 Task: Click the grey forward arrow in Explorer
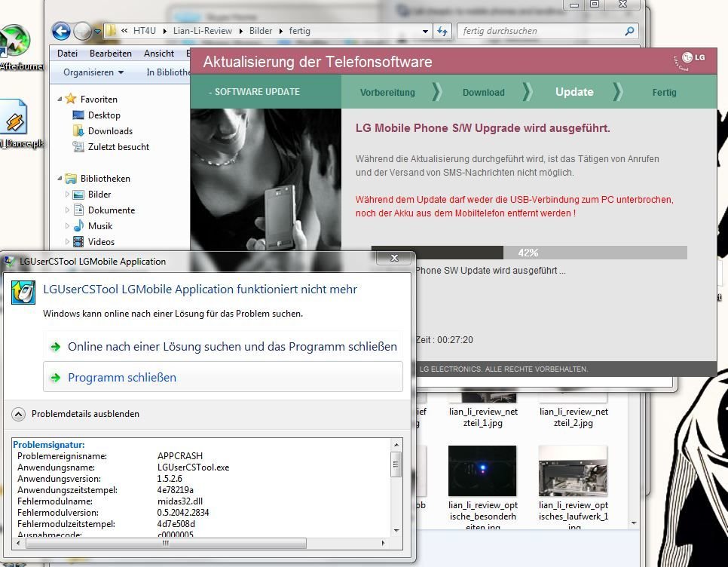83,31
